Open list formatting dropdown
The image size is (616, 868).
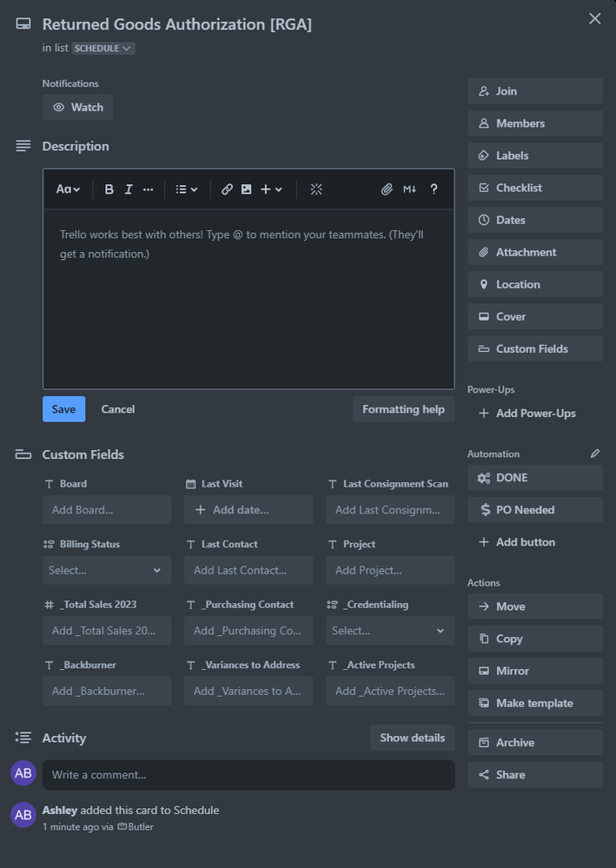187,189
